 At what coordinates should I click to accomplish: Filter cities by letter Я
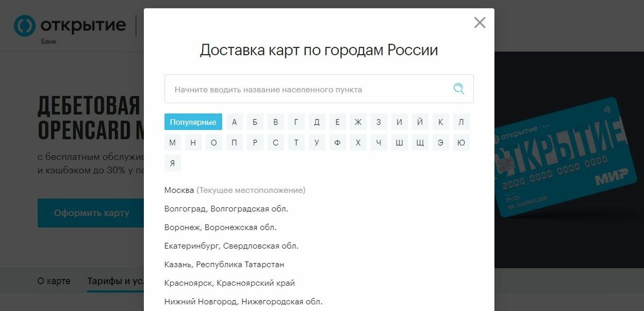point(172,163)
